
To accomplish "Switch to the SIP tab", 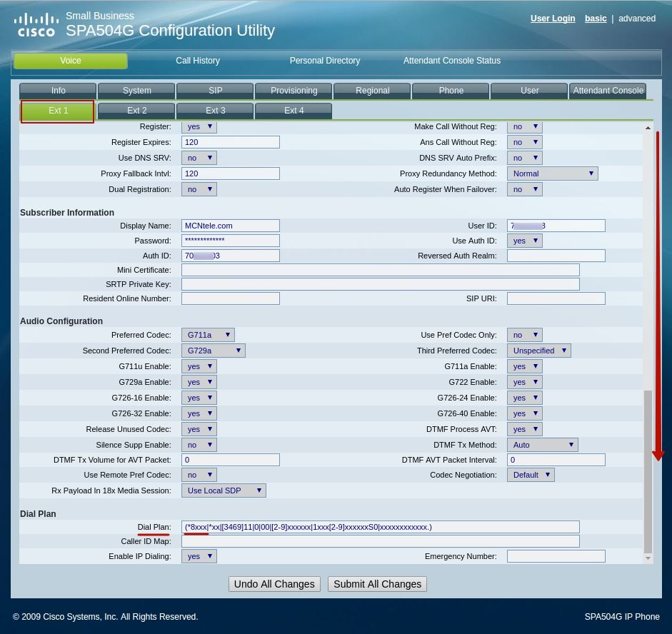I will click(215, 91).
